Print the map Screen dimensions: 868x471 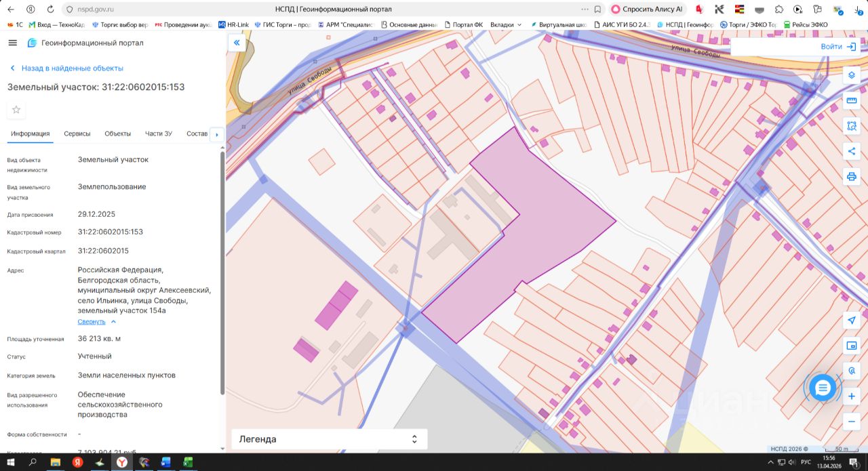pyautogui.click(x=852, y=177)
